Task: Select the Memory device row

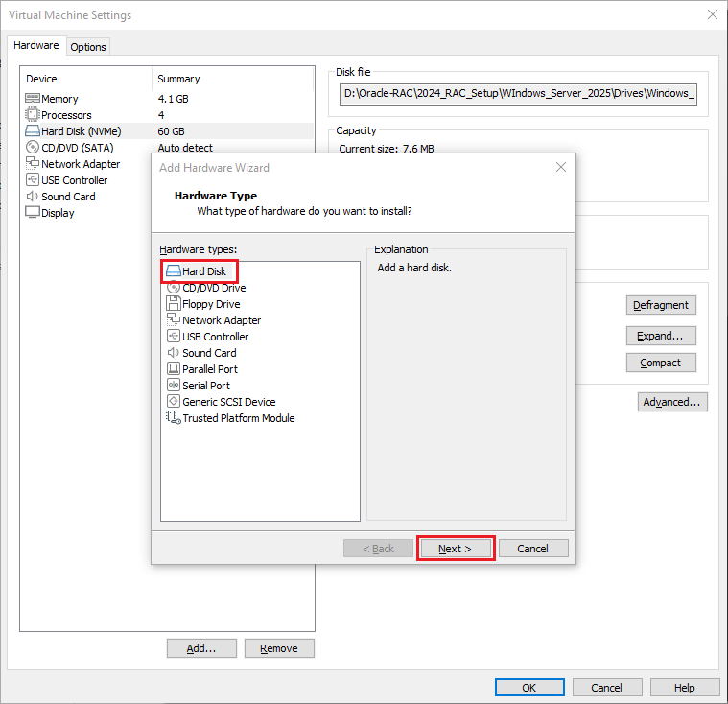Action: 59,99
